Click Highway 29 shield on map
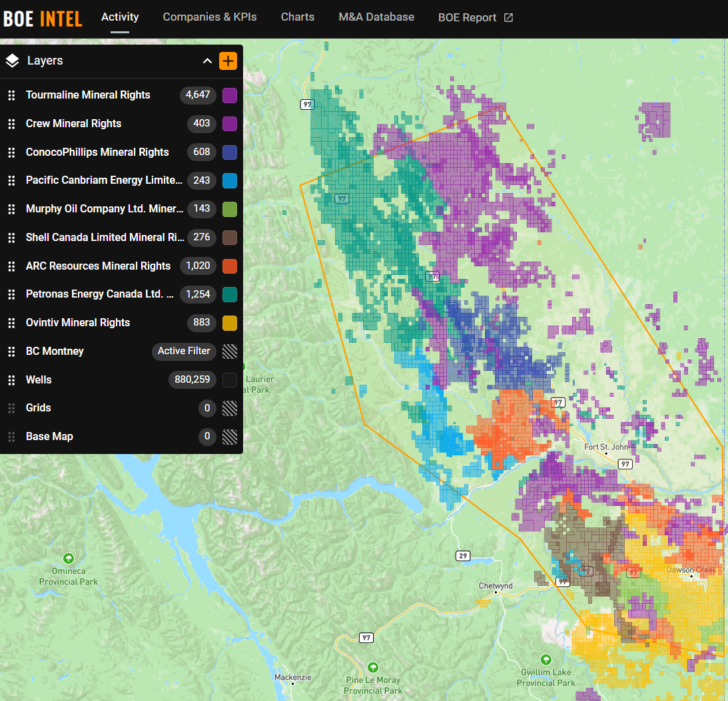 click(463, 556)
